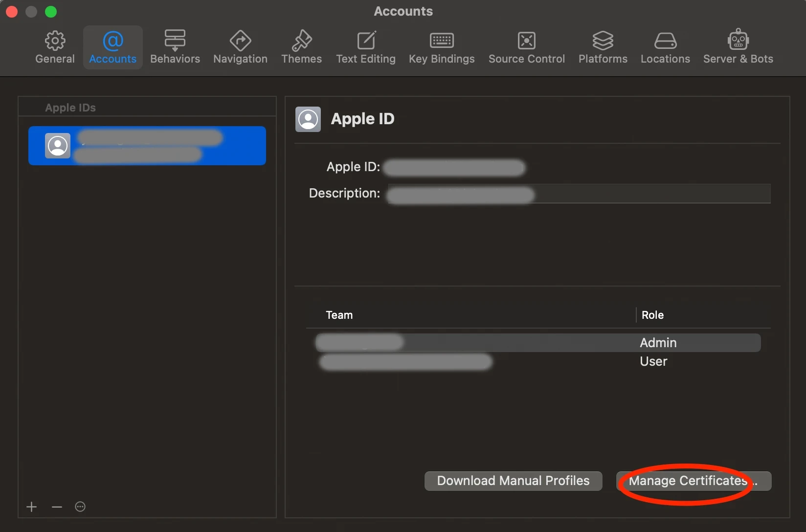Open Navigation preferences pane
This screenshot has height=532, width=806.
point(240,47)
